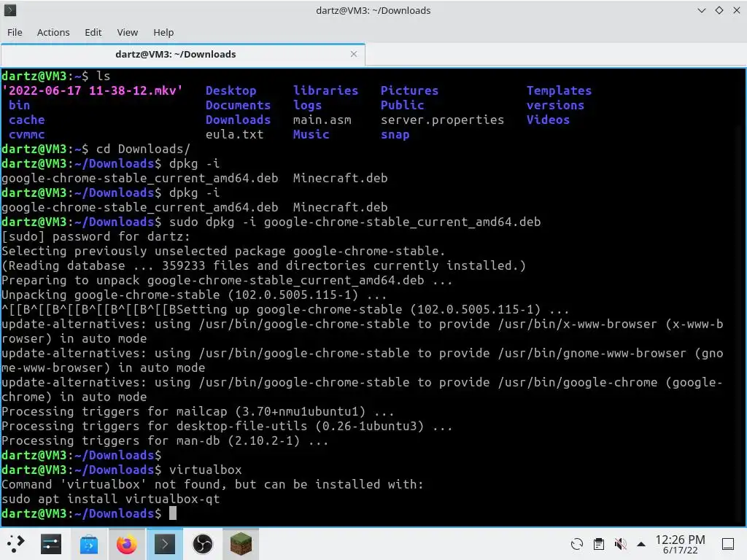Close the terminal window
747x560 pixels.
737,10
